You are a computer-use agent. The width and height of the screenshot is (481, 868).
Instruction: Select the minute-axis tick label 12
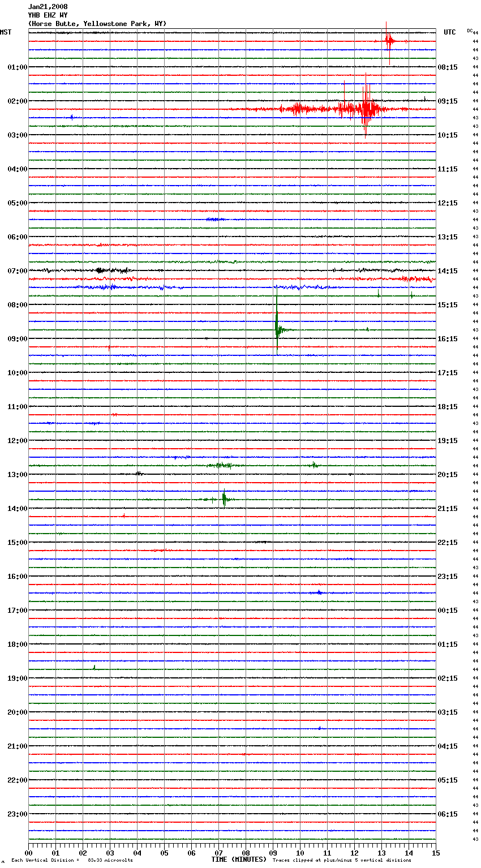click(354, 853)
